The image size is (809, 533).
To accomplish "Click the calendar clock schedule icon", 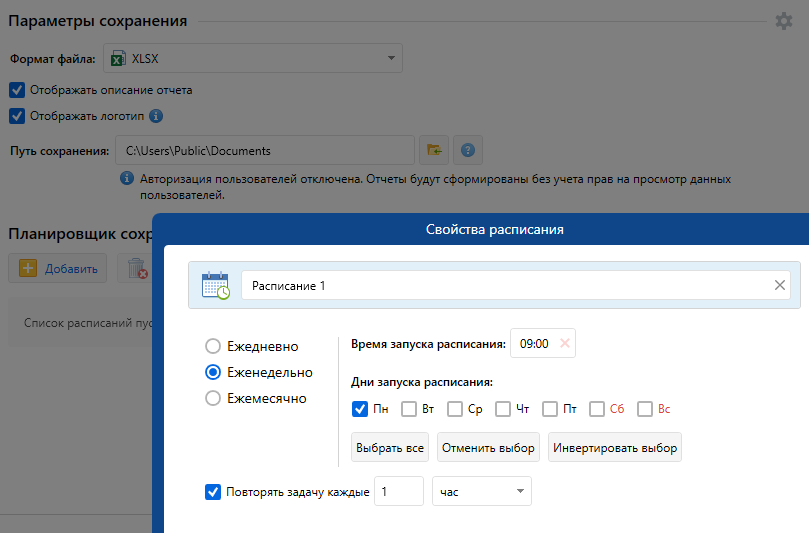I will pos(215,285).
